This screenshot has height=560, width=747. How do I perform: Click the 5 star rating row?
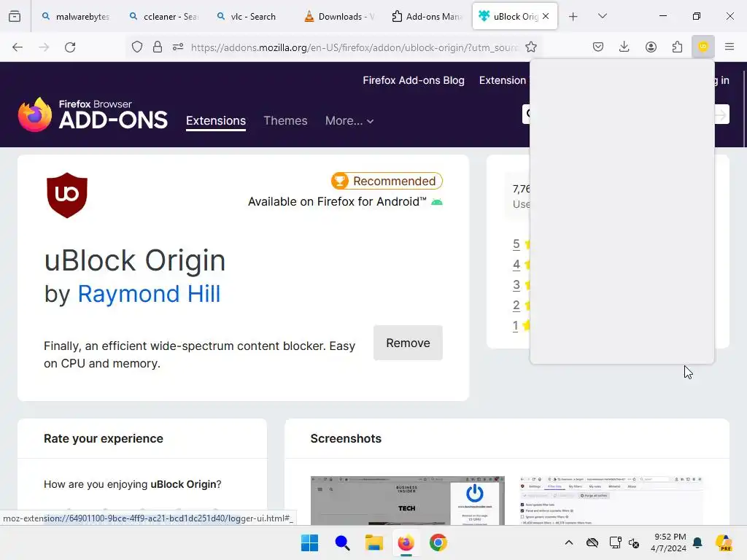click(522, 244)
